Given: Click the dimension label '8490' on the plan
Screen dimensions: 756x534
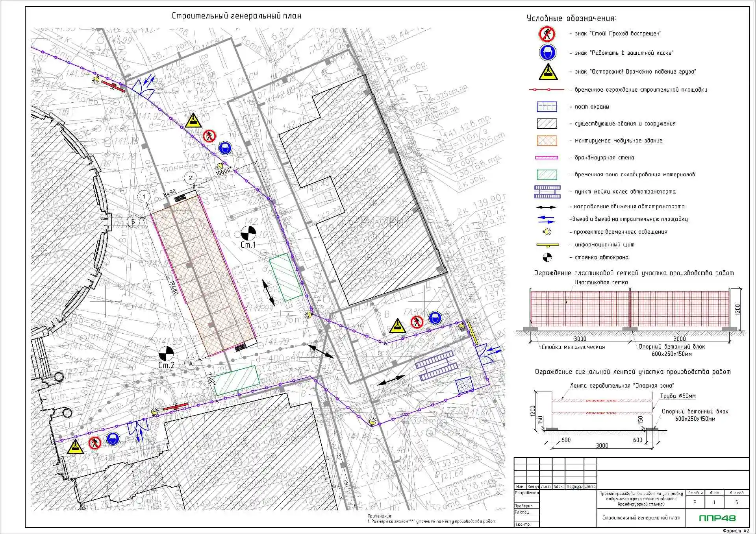Looking at the screenshot, I should point(170,193).
